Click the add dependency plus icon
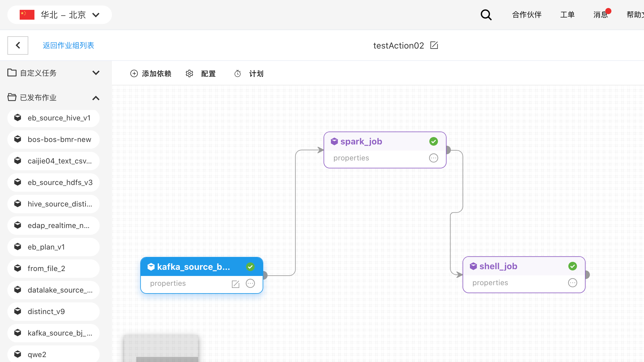This screenshot has width=644, height=362. coord(134,73)
